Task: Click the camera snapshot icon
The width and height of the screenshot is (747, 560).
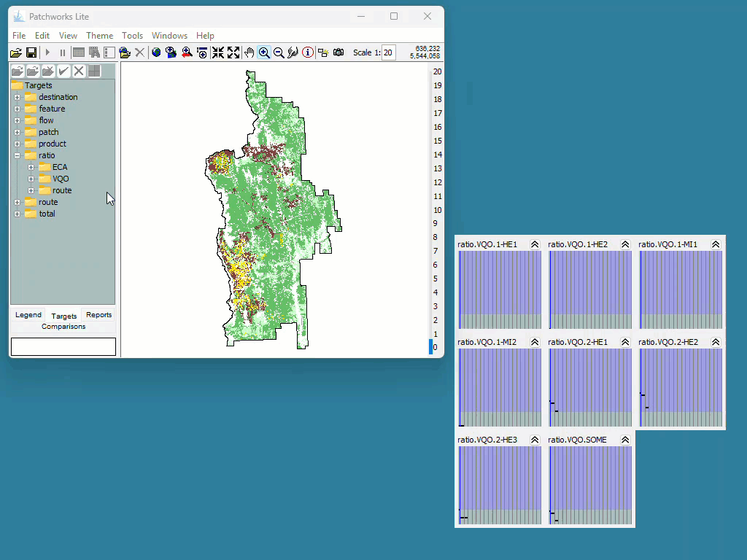Action: (x=338, y=52)
